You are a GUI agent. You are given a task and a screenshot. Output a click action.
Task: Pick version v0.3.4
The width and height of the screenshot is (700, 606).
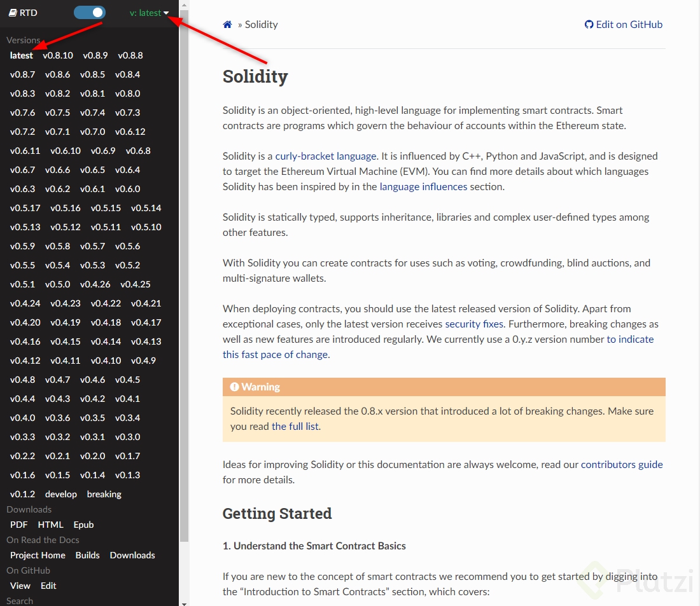127,418
